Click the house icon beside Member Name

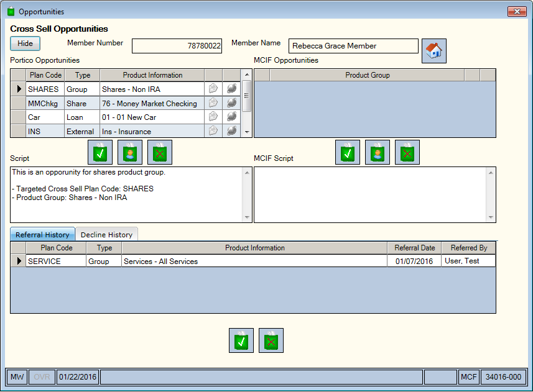coord(433,51)
